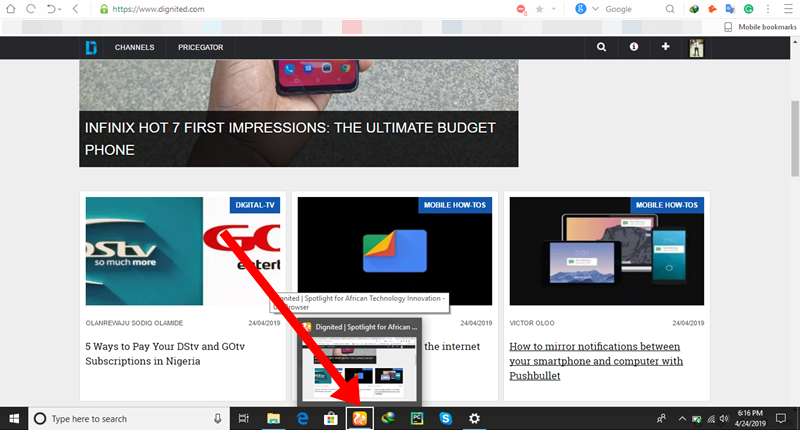Expand the search engine dropdown arrow
Viewport: 800px width, 430px height.
(595, 9)
